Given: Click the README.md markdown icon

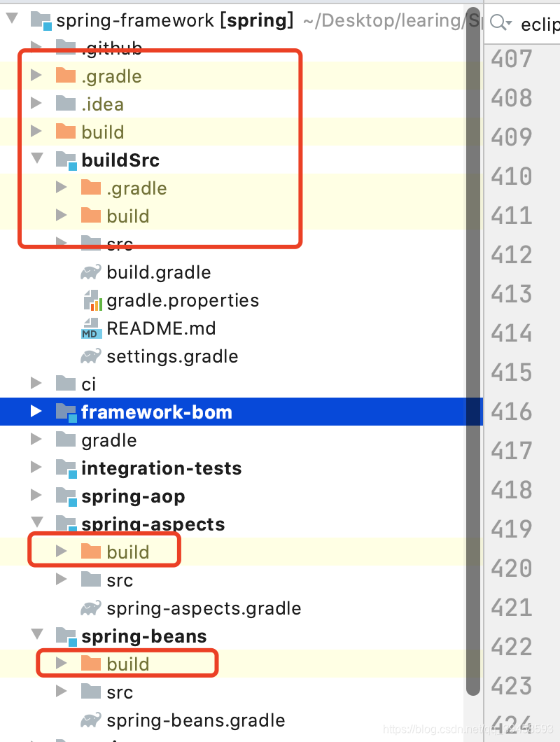Looking at the screenshot, I should pyautogui.click(x=91, y=328).
